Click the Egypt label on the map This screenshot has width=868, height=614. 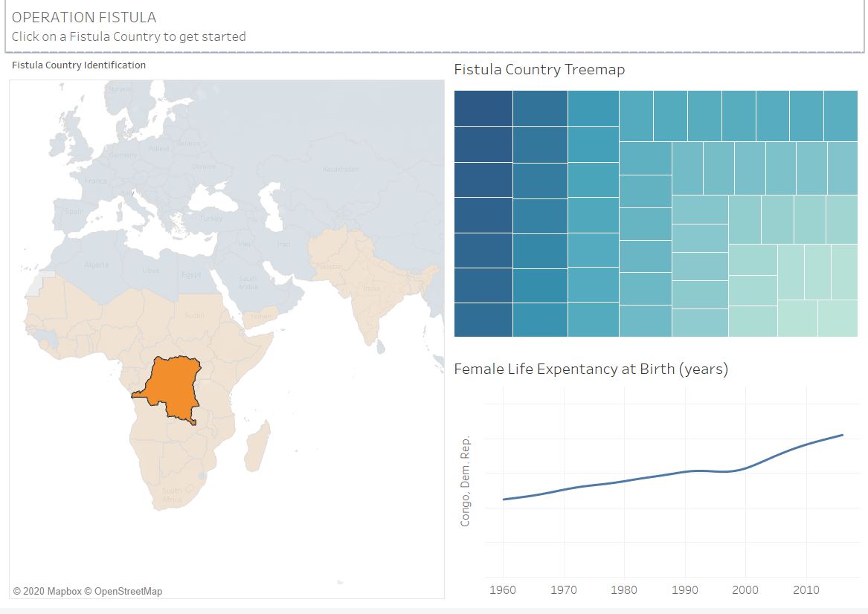coord(192,275)
